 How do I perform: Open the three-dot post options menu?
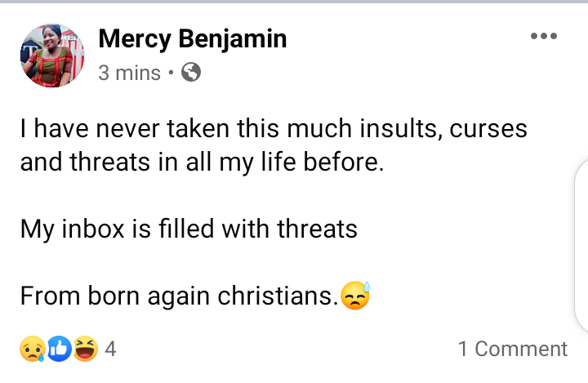(543, 36)
